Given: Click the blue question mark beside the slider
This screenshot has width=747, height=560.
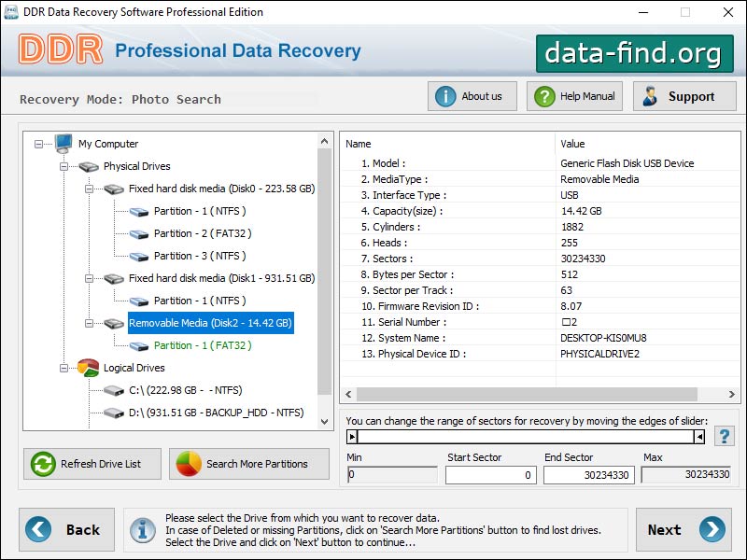Looking at the screenshot, I should click(x=725, y=435).
